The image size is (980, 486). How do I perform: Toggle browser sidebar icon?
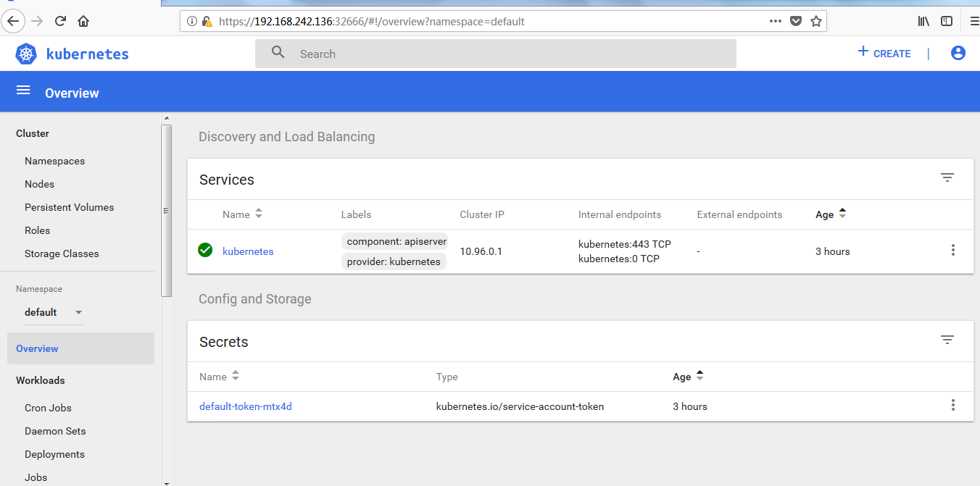click(947, 21)
